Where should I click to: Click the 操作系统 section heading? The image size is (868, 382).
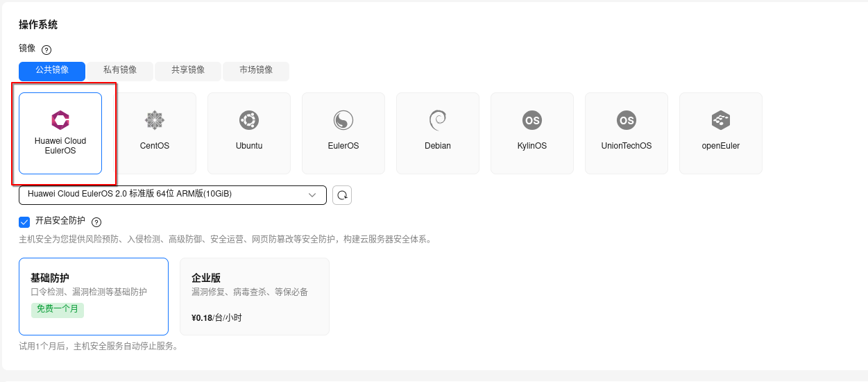38,25
